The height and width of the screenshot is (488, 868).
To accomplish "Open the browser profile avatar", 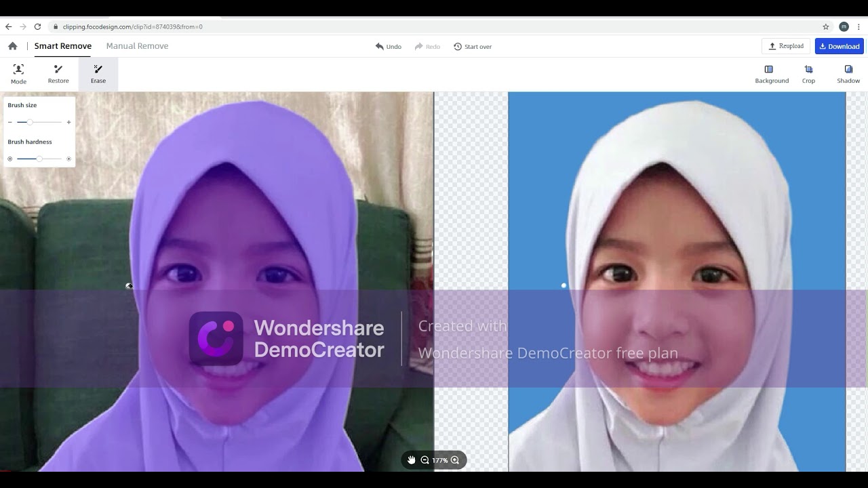I will [844, 26].
